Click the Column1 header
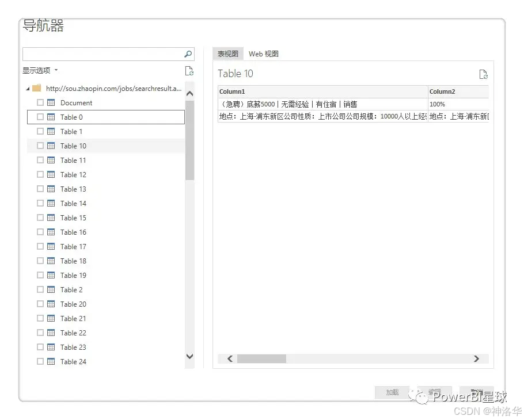The image size is (524, 420). coord(323,91)
